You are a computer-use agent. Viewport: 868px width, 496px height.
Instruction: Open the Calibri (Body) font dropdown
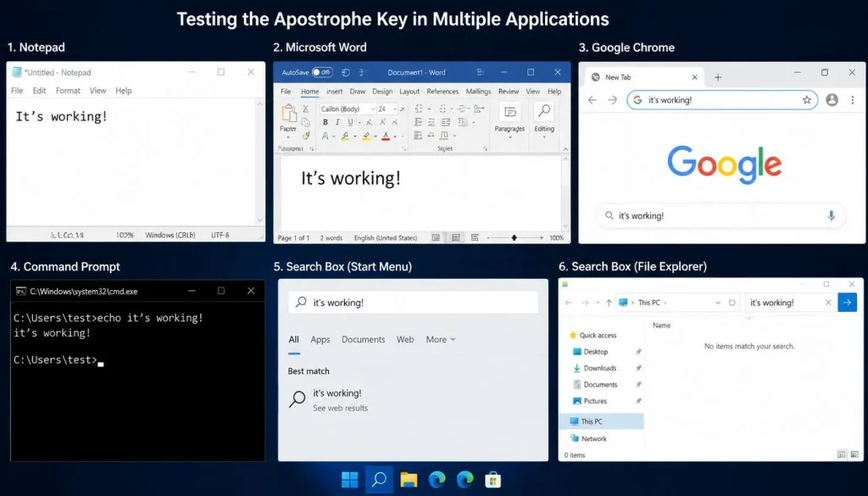pos(373,109)
